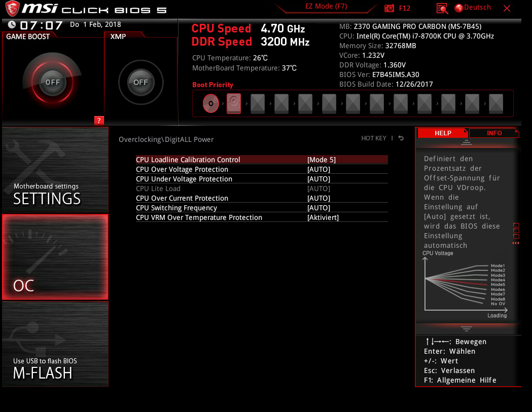
Task: Click the DDR Voltage 1.360V reading
Action: (373, 65)
